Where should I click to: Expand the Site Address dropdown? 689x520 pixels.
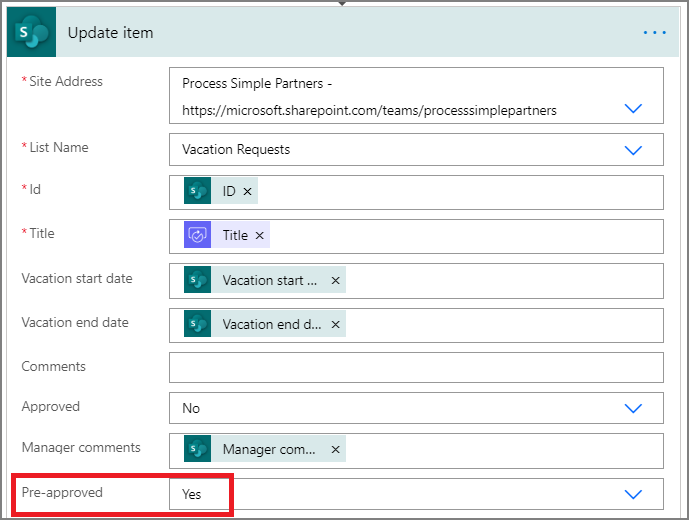pyautogui.click(x=632, y=108)
